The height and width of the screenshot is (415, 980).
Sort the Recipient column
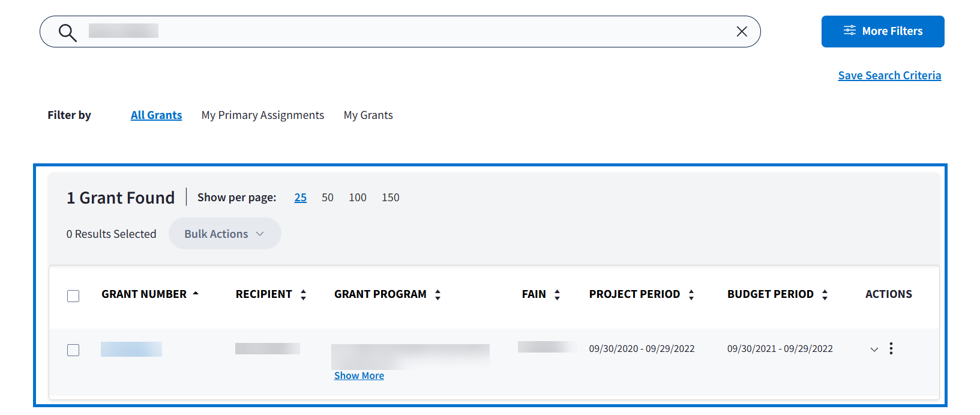(303, 295)
